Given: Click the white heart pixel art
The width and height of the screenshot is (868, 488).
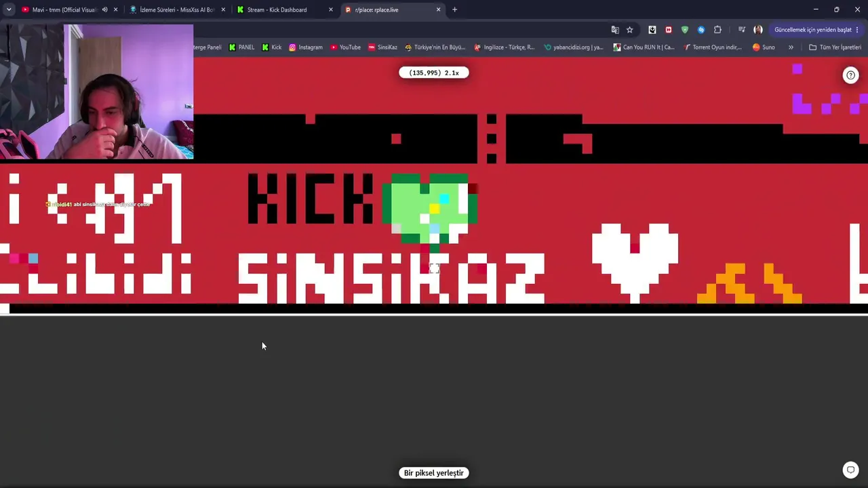Looking at the screenshot, I should [x=635, y=262].
